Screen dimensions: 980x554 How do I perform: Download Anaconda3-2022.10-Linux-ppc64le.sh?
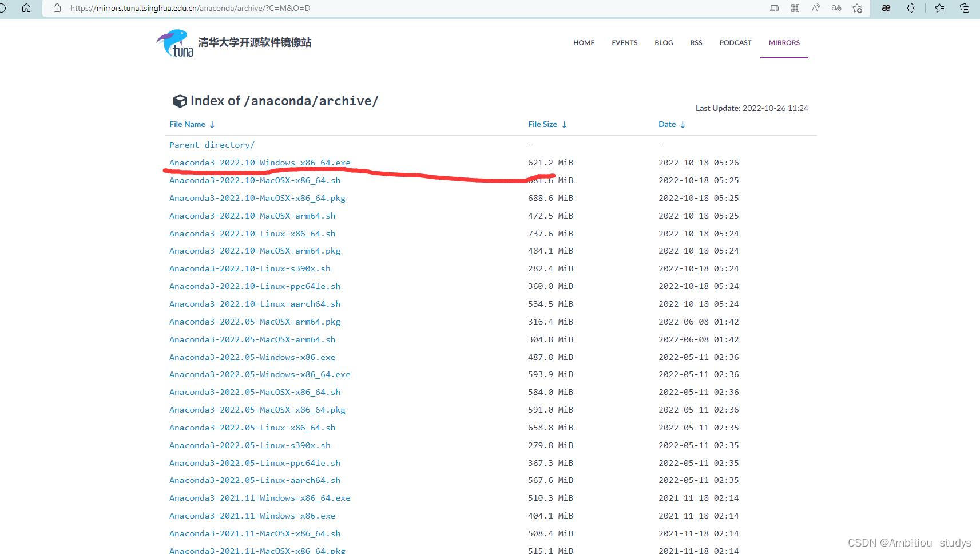pyautogui.click(x=255, y=286)
